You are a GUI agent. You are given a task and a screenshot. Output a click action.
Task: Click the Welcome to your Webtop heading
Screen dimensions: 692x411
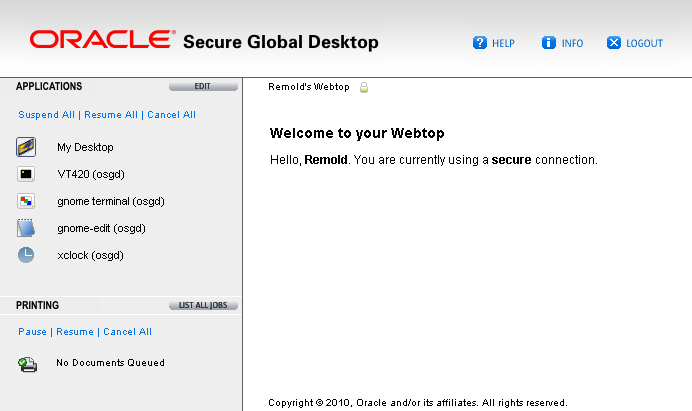[357, 133]
